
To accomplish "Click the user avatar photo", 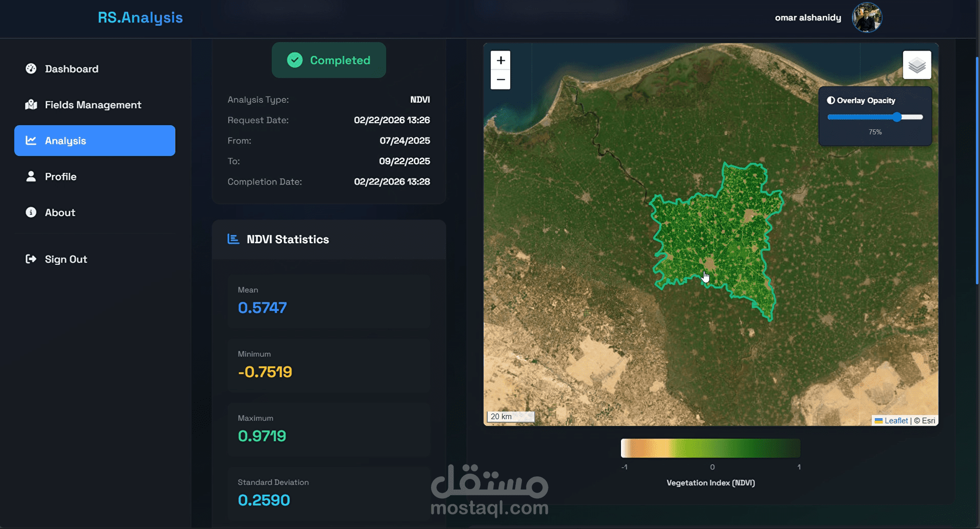I will coord(867,18).
